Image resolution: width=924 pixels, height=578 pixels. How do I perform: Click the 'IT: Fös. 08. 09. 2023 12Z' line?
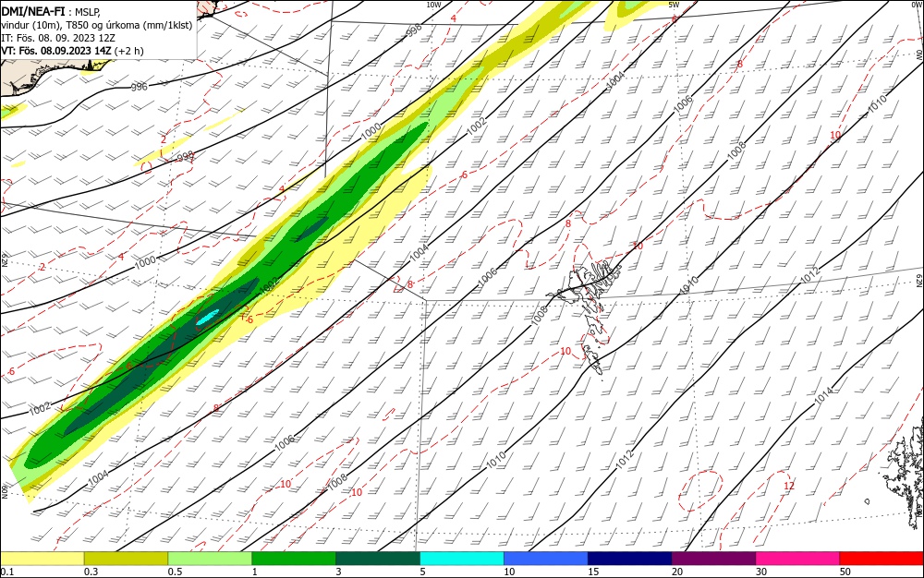(57, 38)
